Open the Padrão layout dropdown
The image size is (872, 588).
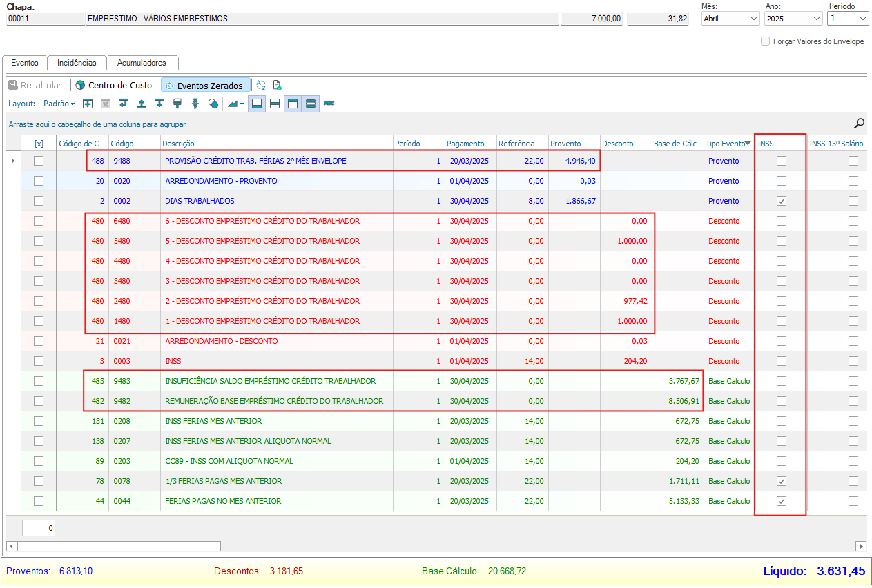[59, 104]
